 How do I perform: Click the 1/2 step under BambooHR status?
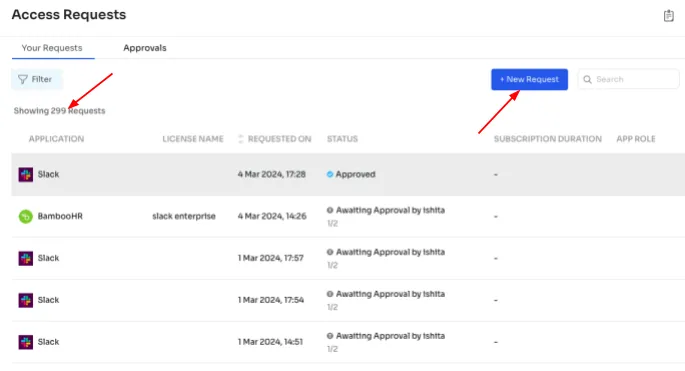pos(332,223)
